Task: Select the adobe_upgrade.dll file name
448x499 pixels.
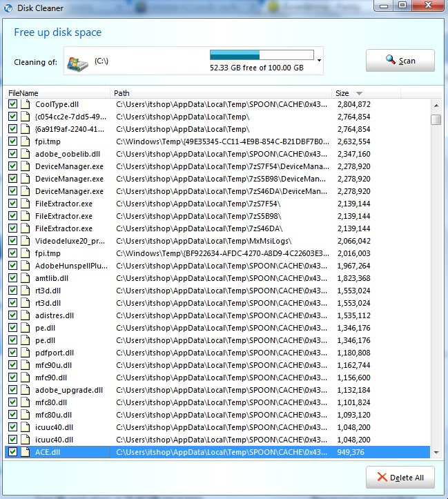Action: point(69,390)
